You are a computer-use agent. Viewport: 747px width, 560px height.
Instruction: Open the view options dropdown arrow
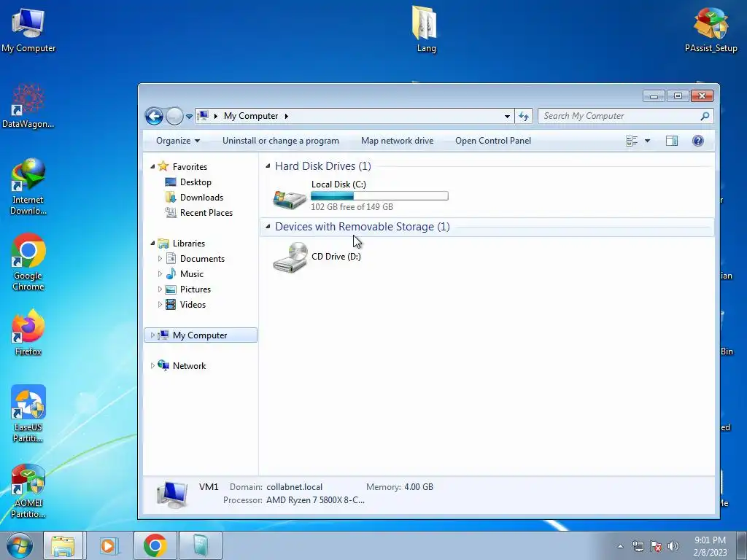648,141
